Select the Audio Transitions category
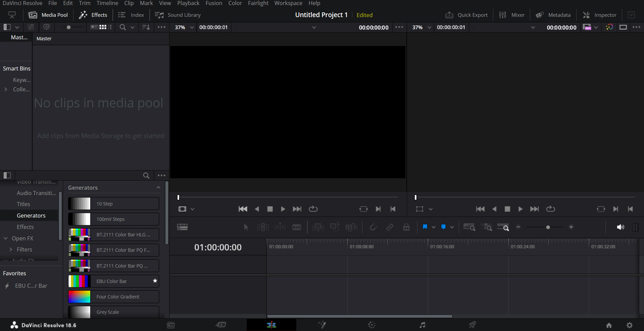 tap(36, 193)
